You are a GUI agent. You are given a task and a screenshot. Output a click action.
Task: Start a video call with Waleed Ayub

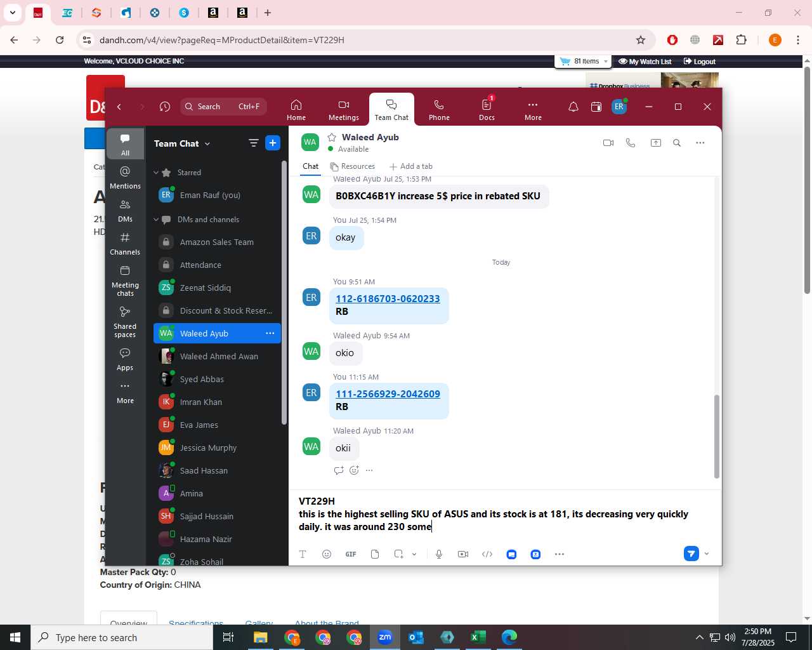point(608,143)
